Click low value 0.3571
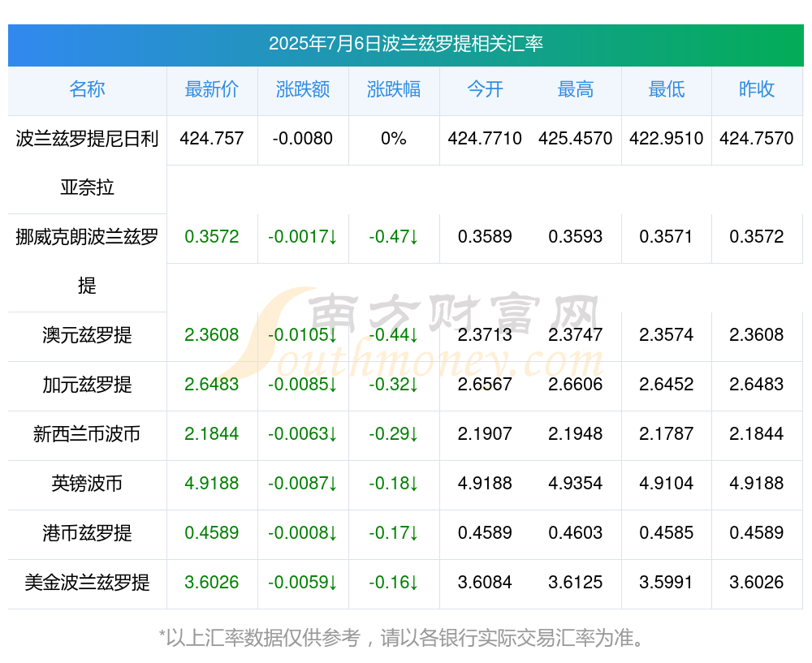This screenshot has width=812, height=663. coord(667,236)
